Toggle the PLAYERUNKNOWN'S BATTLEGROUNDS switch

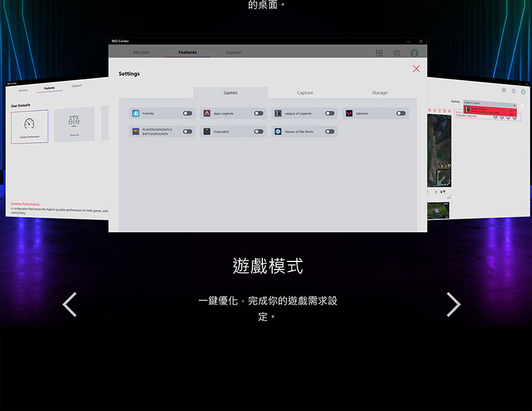(187, 132)
